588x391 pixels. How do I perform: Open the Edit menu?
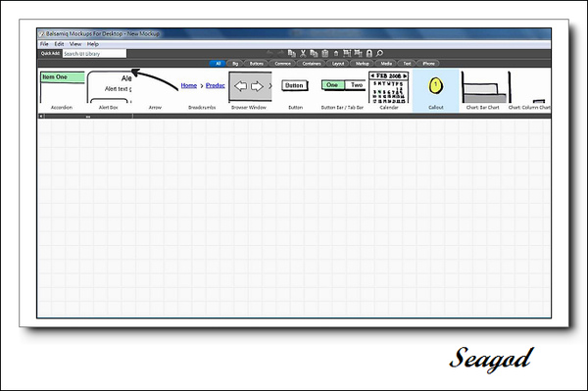tap(59, 44)
